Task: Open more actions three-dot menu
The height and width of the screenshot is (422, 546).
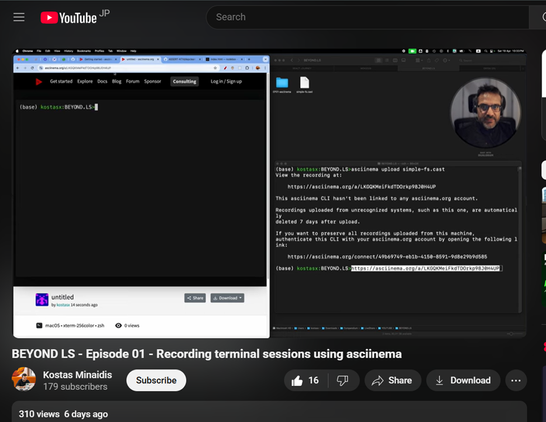Action: tap(516, 381)
